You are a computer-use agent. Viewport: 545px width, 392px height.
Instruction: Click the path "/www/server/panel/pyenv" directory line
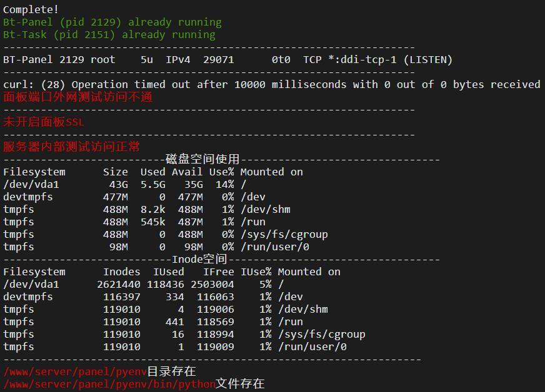coord(99,372)
